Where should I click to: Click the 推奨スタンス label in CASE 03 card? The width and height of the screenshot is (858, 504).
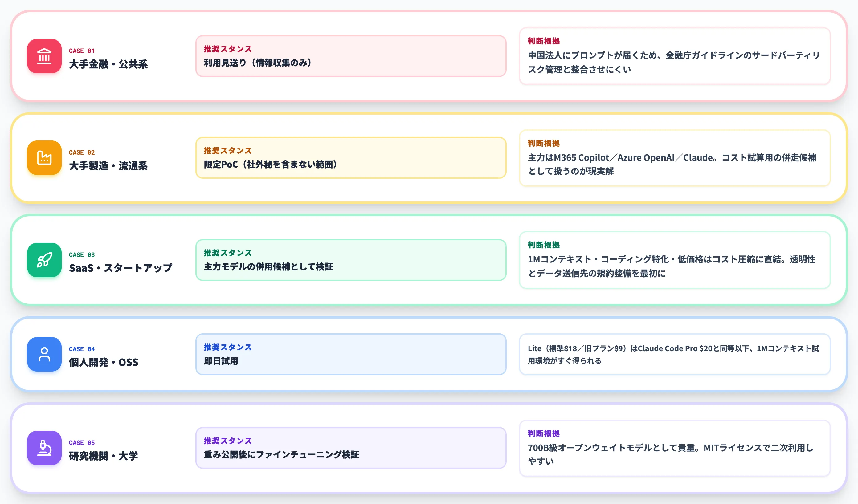(227, 253)
